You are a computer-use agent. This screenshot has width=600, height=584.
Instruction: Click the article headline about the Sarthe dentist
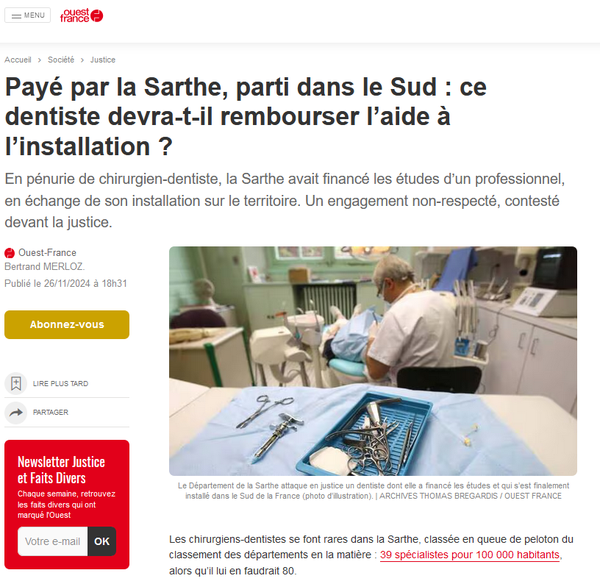coord(246,117)
